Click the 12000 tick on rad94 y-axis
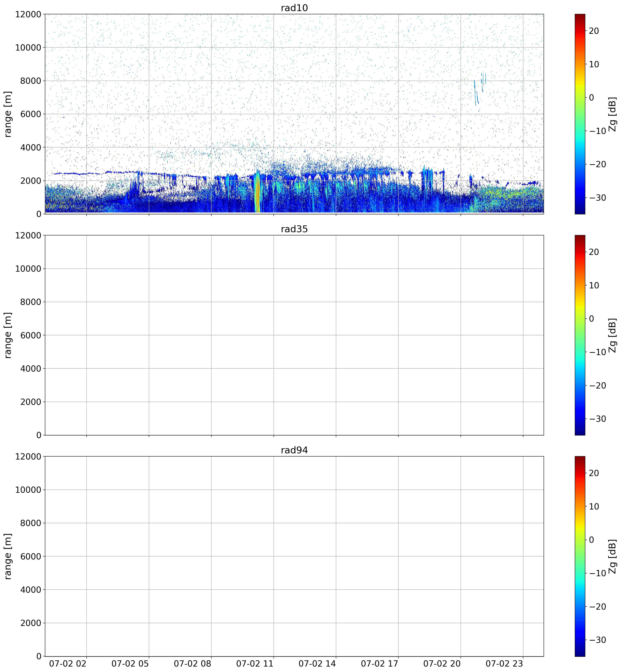The image size is (621, 672). [28, 457]
